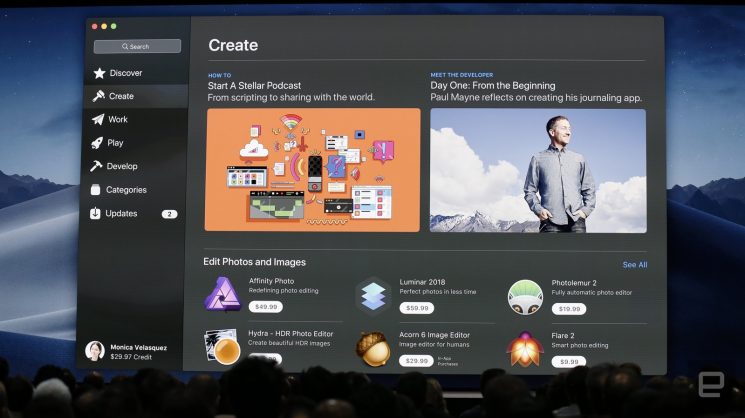Click the "Day One: From the Beginning" headline
The image size is (745, 418).
coord(493,86)
